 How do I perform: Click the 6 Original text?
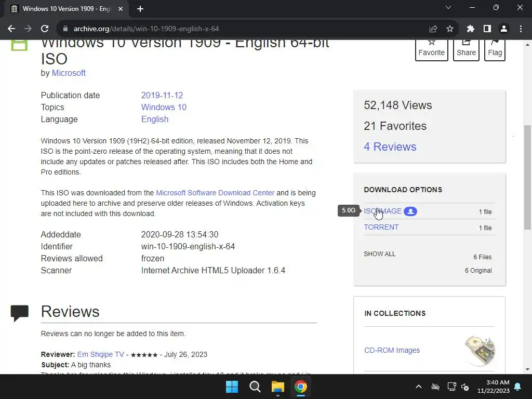478,270
